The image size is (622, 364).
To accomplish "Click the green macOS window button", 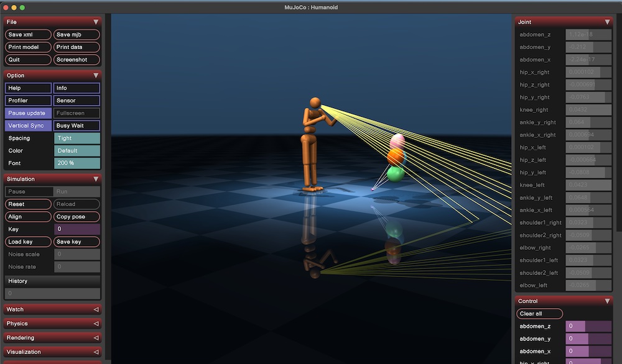I will pyautogui.click(x=22, y=7).
